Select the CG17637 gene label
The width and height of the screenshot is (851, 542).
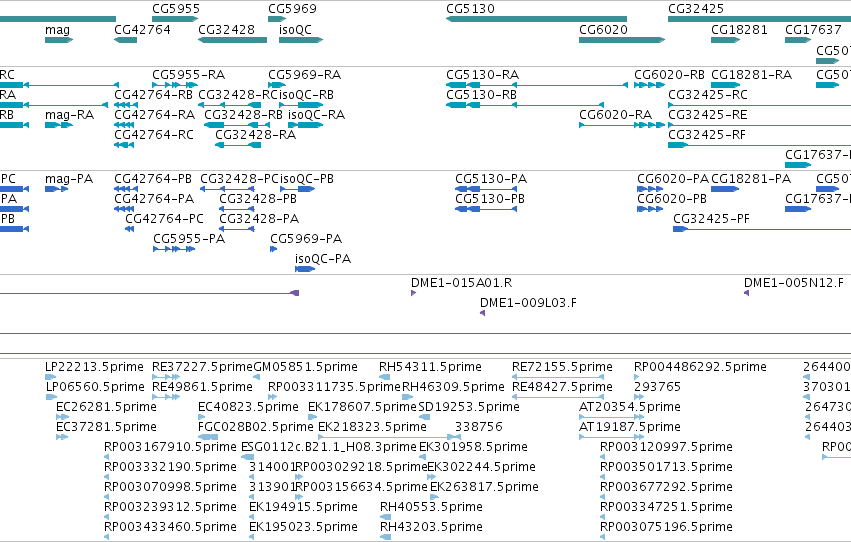tap(813, 29)
